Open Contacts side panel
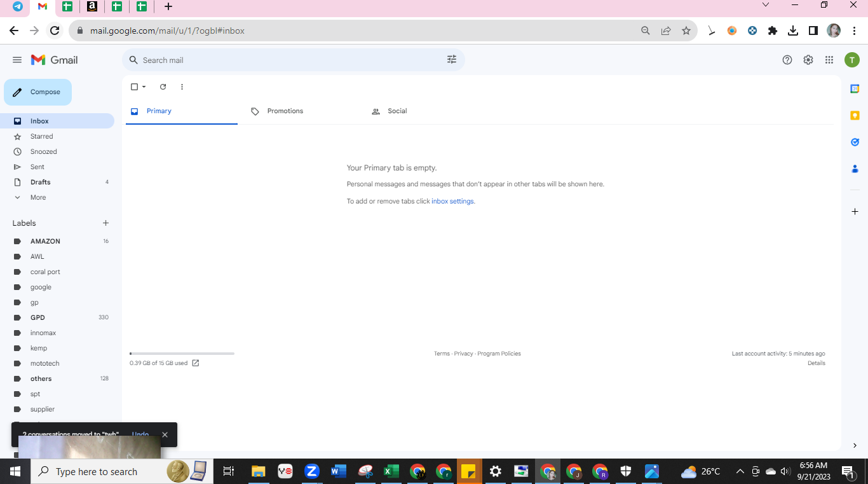The image size is (868, 484). click(855, 169)
